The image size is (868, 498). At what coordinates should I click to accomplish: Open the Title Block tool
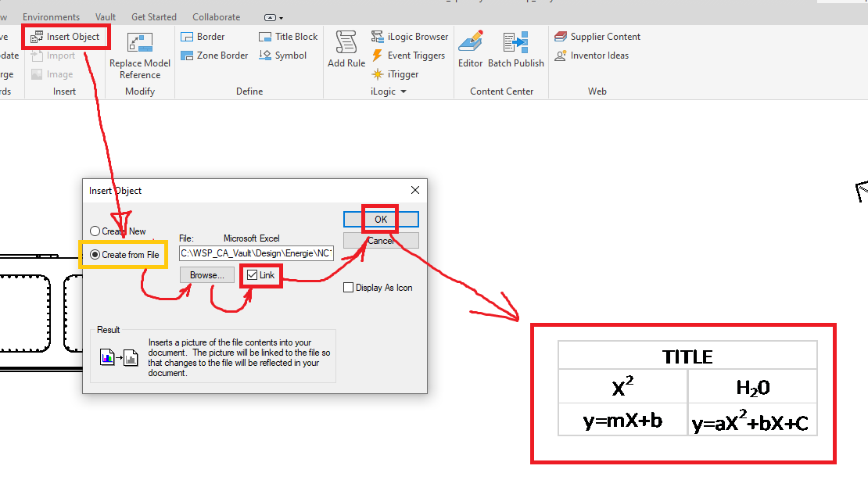coord(288,36)
